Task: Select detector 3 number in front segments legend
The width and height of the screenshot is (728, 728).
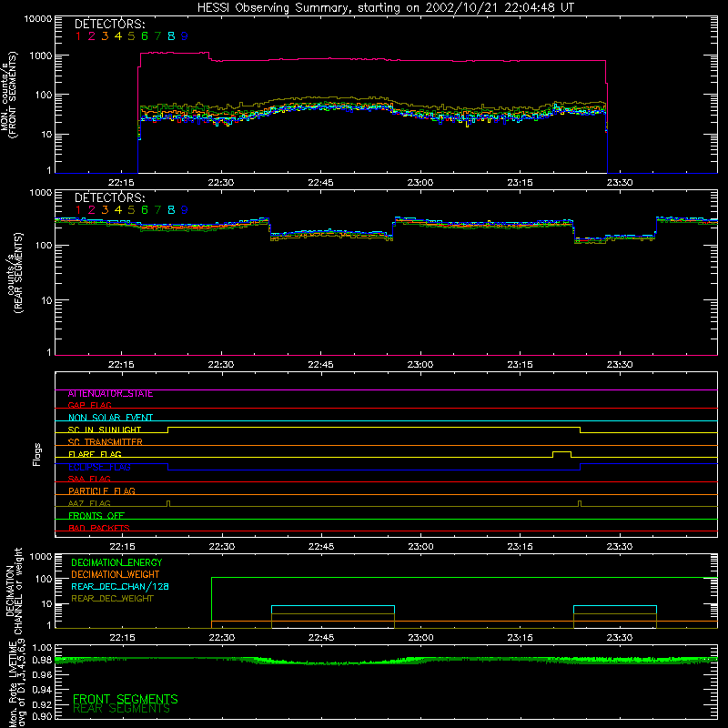Action: click(105, 36)
